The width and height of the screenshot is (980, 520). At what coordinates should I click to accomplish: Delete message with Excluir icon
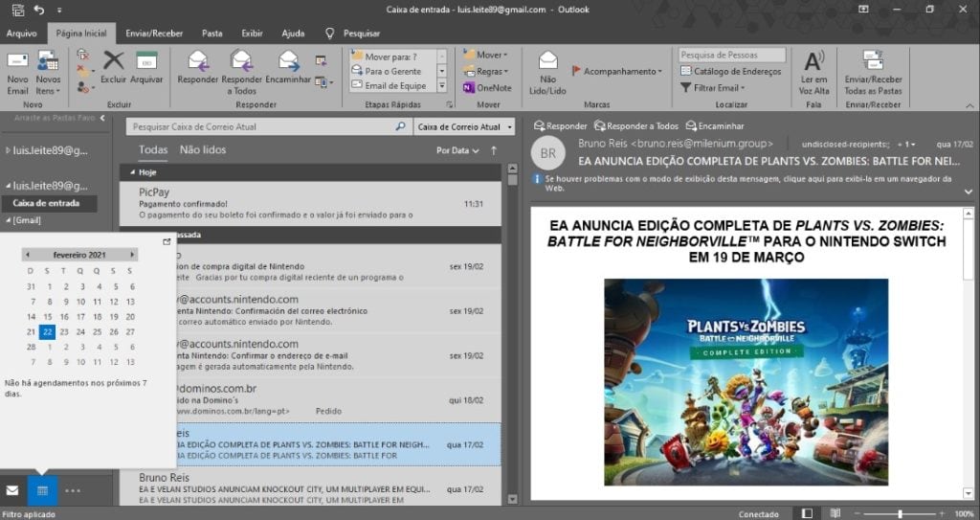(113, 68)
